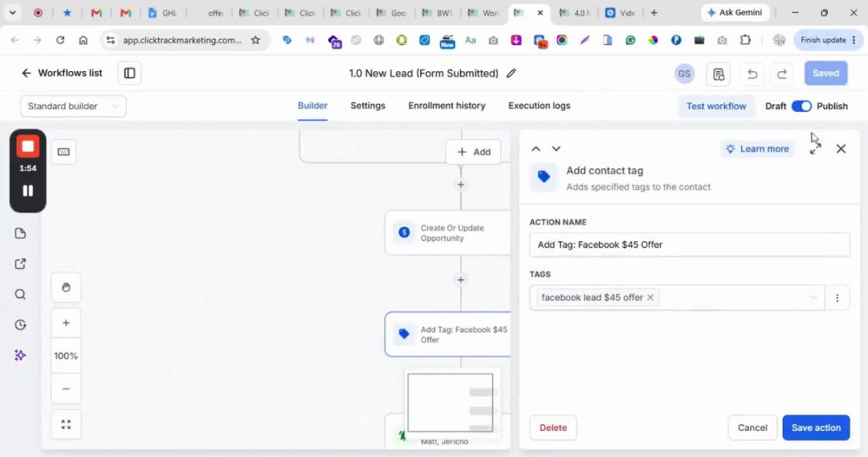Screen dimensions: 868x457
Task: Select Create Or Update Opportunity node
Action: pos(448,233)
